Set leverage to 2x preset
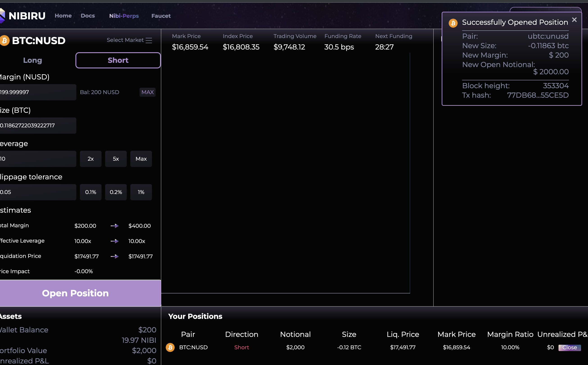Image resolution: width=588 pixels, height=365 pixels. 90,159
